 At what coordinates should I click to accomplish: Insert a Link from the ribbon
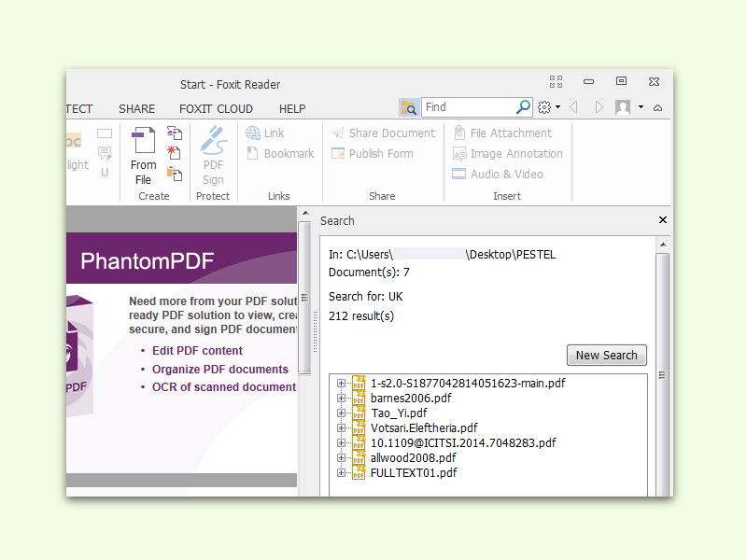pyautogui.click(x=265, y=133)
